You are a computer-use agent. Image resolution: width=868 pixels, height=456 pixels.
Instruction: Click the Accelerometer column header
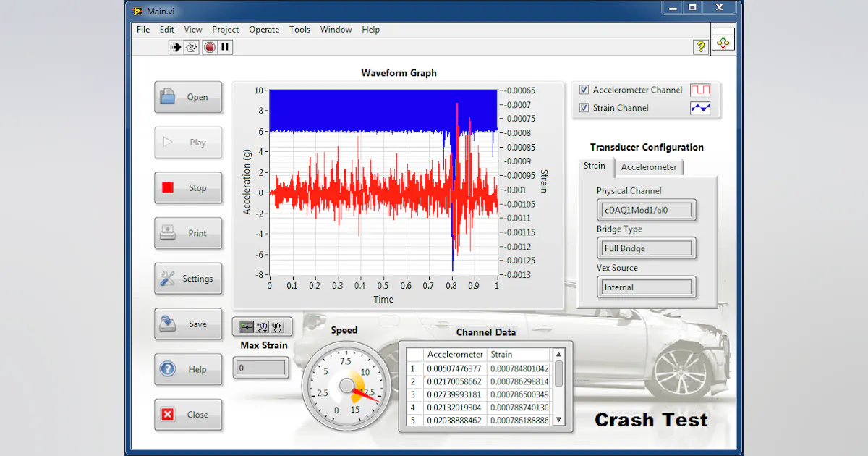pyautogui.click(x=456, y=355)
